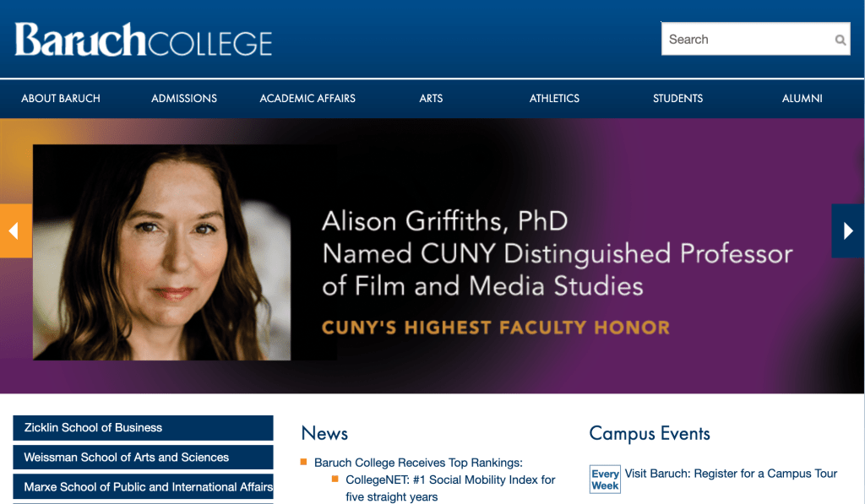
Task: Advance to next slide with blue arrow
Action: click(x=848, y=230)
